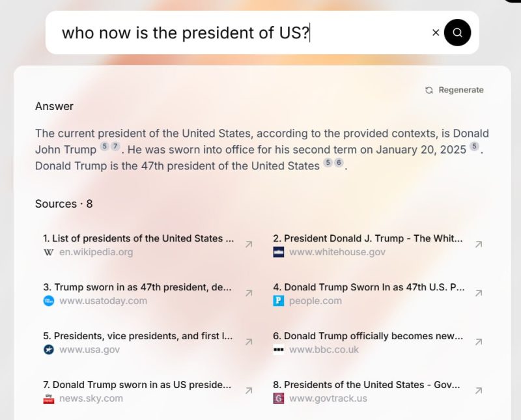Open source 3 Trump sworn in as 47th
This screenshot has height=420, width=521.
(x=137, y=287)
